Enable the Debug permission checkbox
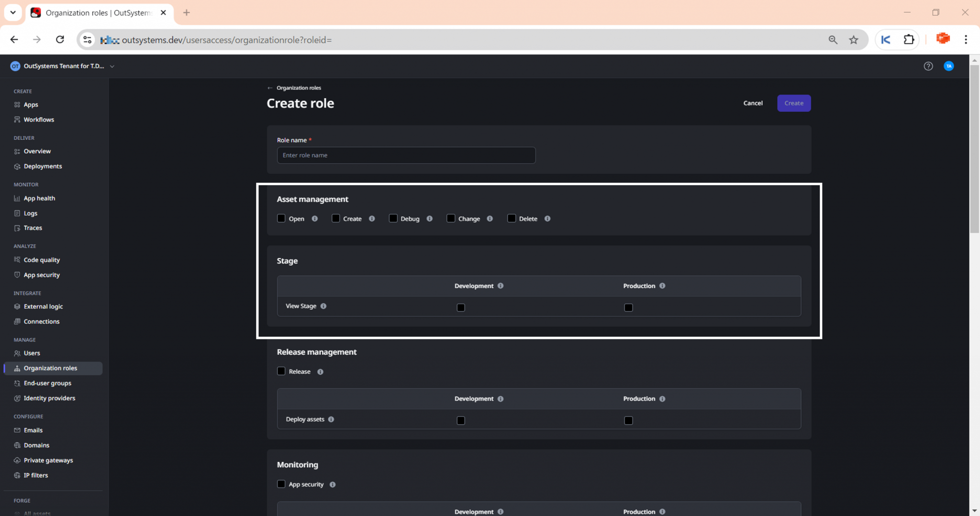The image size is (980, 516). pos(393,218)
